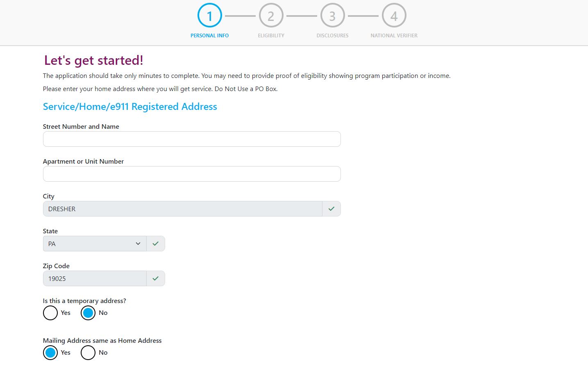Select Yes for temporary address
Image resolution: width=588 pixels, height=367 pixels.
coord(50,313)
